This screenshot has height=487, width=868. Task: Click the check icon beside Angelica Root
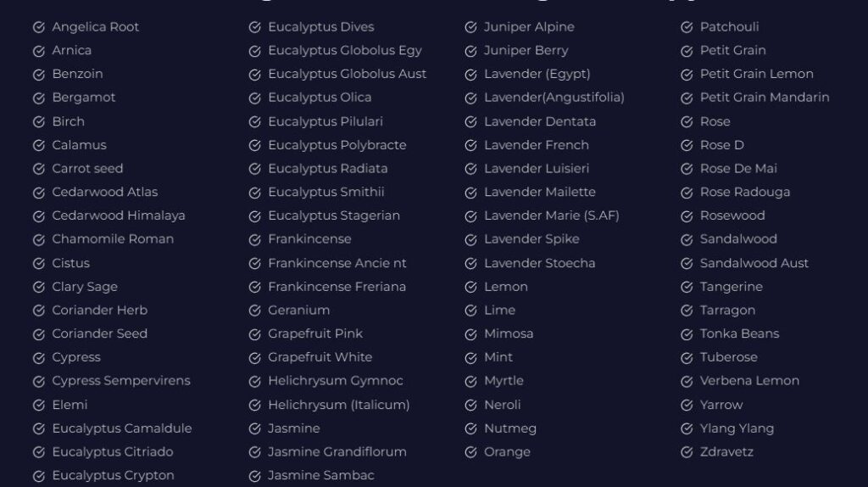39,27
